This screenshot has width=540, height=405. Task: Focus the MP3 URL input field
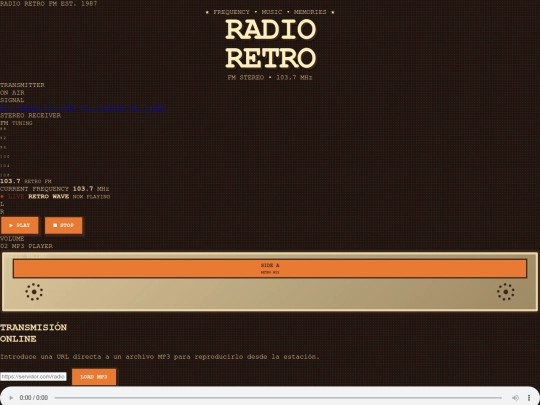pos(33,376)
